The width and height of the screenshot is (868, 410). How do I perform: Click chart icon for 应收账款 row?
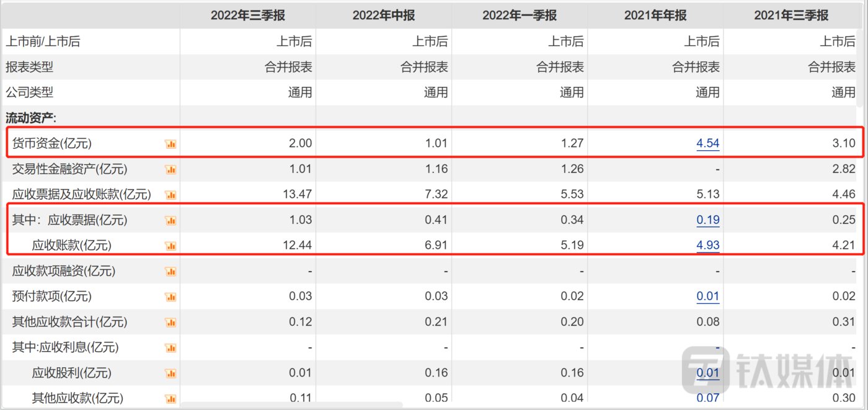point(170,246)
